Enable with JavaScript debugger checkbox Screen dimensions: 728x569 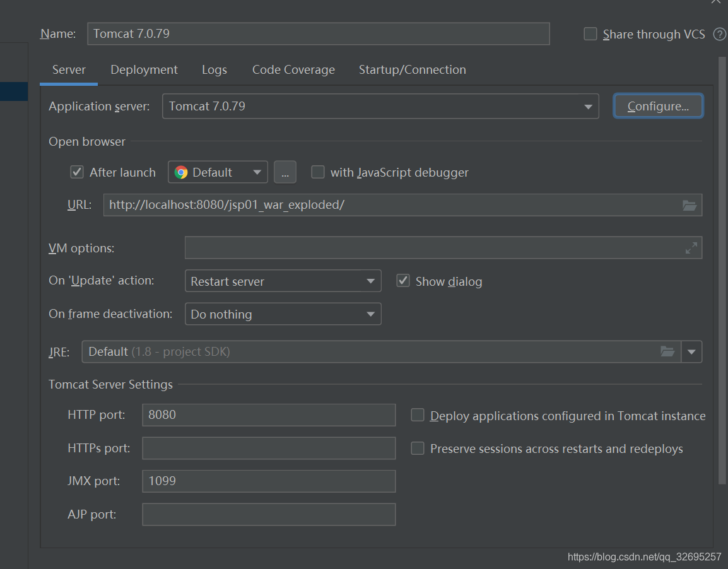pyautogui.click(x=317, y=172)
